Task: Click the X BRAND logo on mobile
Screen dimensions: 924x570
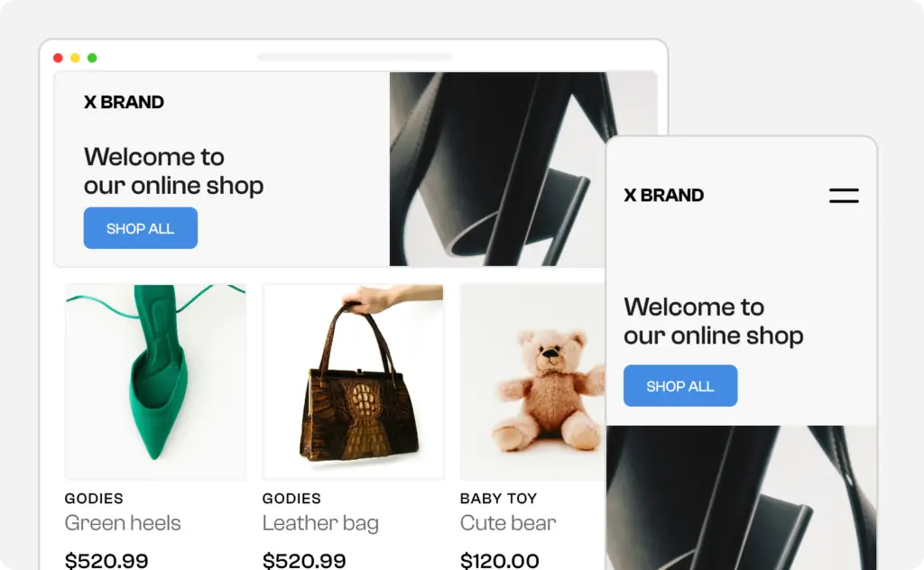Action: coord(663,195)
